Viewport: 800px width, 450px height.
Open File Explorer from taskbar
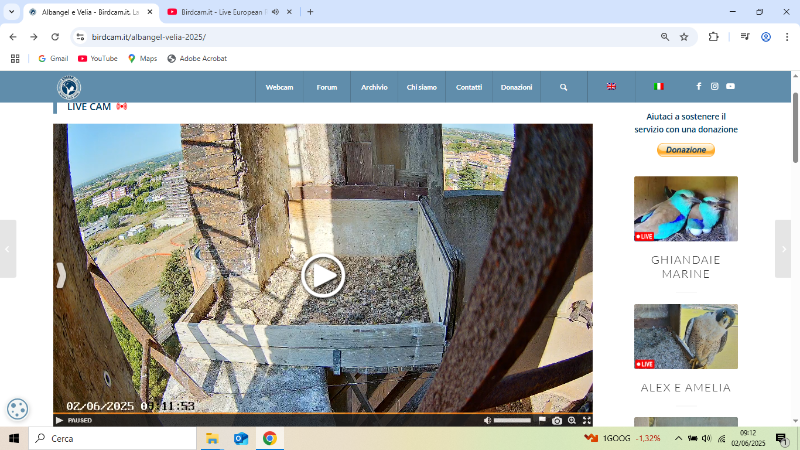(212, 438)
